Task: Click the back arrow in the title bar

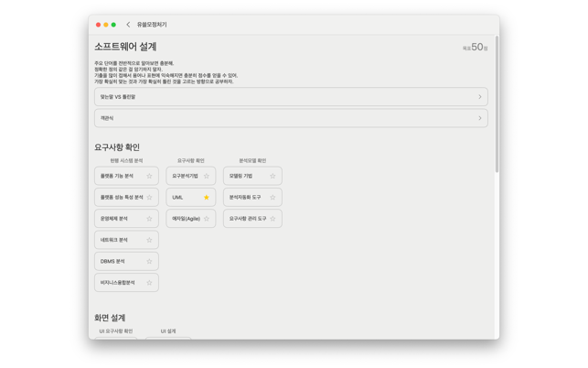Action: point(128,25)
